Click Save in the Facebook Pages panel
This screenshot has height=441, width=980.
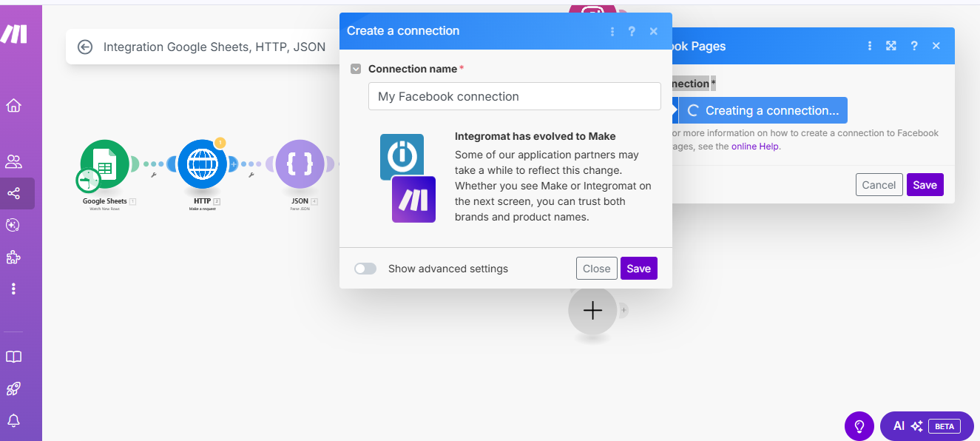pos(925,185)
